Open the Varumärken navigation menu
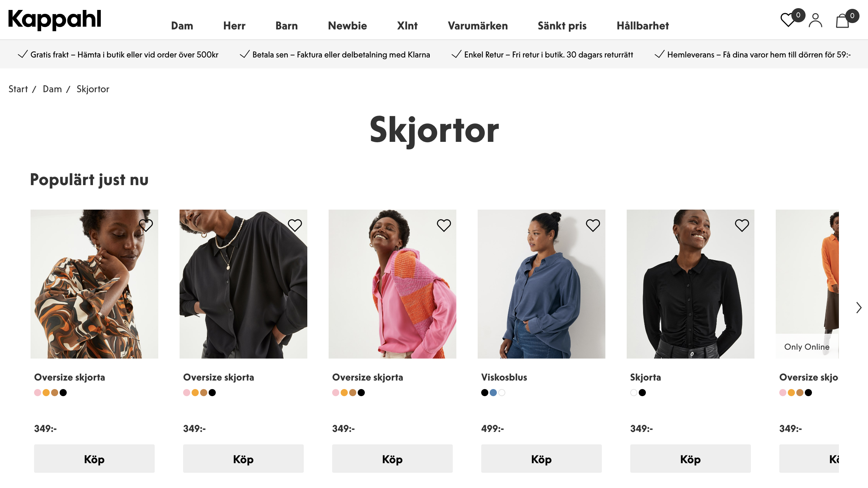The height and width of the screenshot is (488, 868). coord(478,26)
